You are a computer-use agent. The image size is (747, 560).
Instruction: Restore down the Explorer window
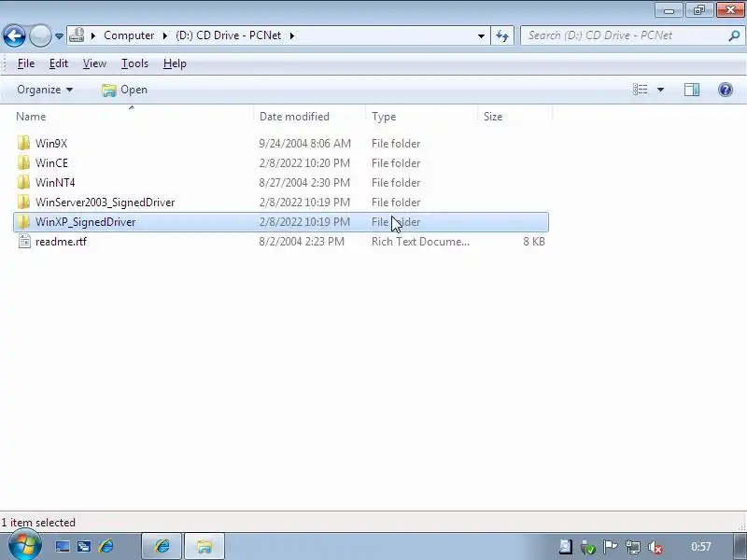pos(698,10)
